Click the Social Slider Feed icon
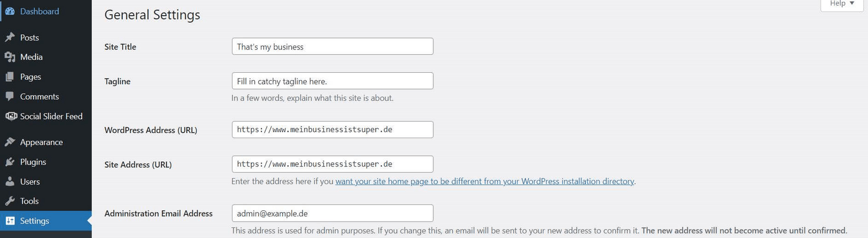868x238 pixels. point(11,116)
